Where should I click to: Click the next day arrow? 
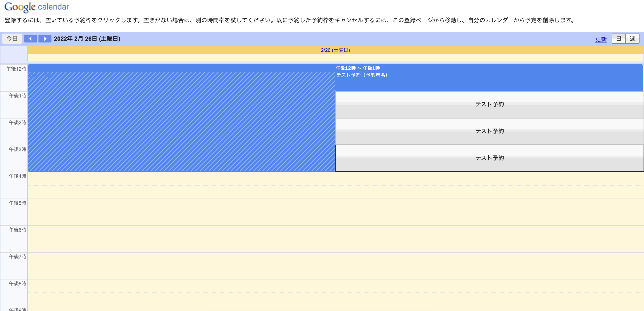45,38
